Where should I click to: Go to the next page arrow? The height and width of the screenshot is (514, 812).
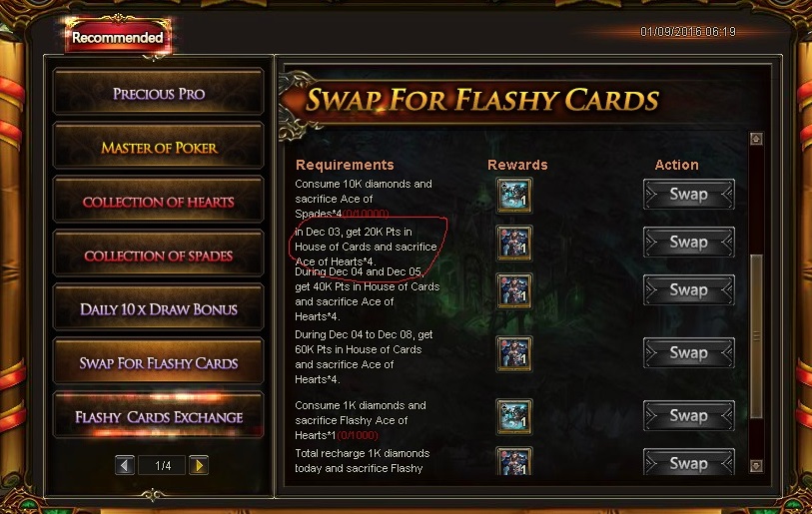pos(199,465)
